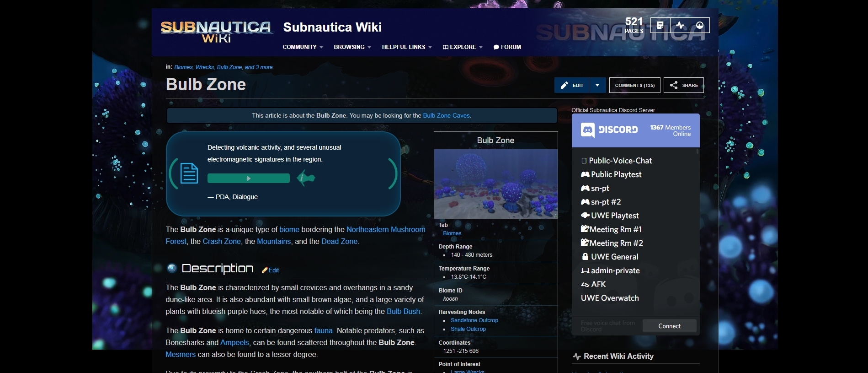Click the Subnautica Wiki logo
The height and width of the screenshot is (373, 868).
coord(216,32)
